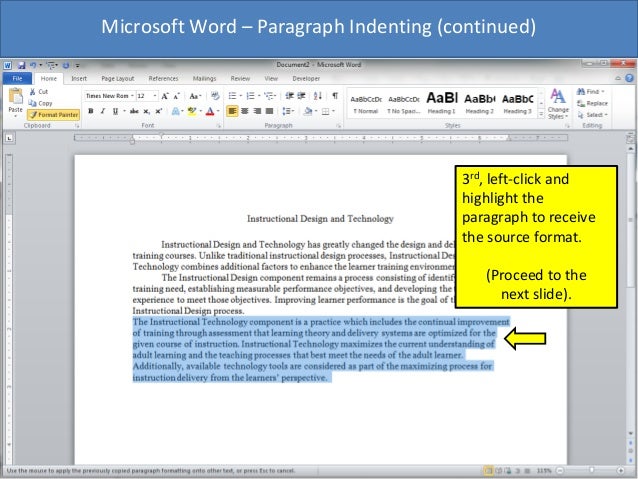Click the Decrease Indent icon
Viewport: 638px width, 479px height.
289,96
